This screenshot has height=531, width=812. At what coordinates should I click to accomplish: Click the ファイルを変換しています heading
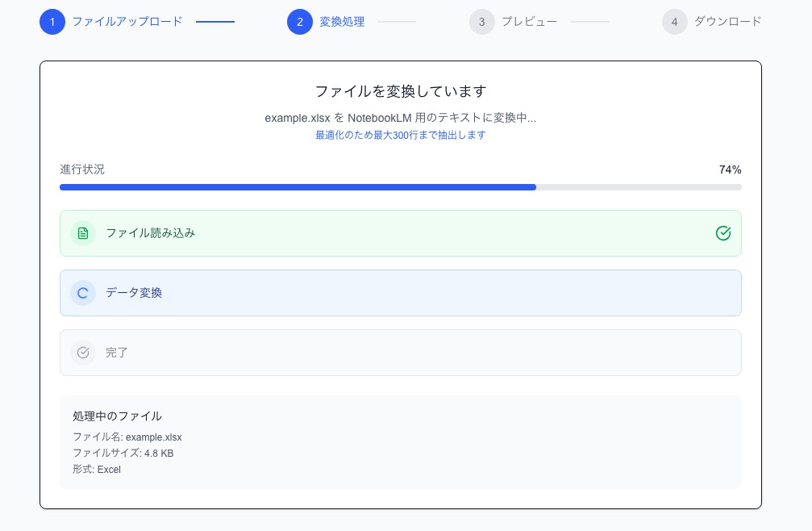(400, 90)
